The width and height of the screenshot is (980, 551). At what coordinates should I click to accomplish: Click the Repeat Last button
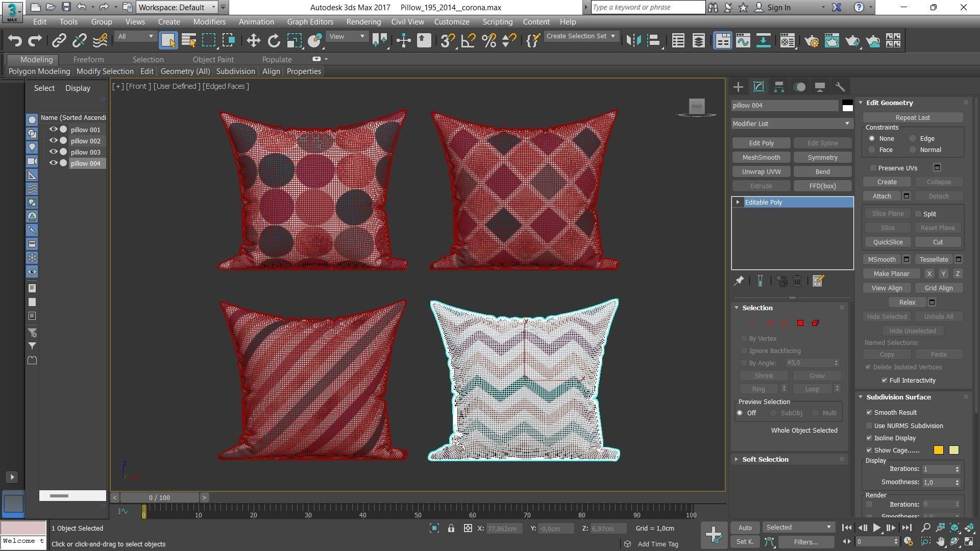click(x=913, y=118)
